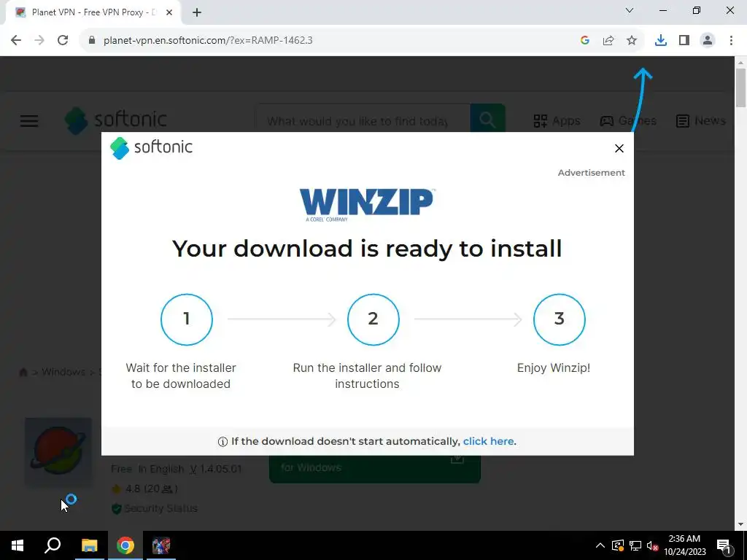Screen dimensions: 747x560
Task: Open the News menu item
Action: 701,121
